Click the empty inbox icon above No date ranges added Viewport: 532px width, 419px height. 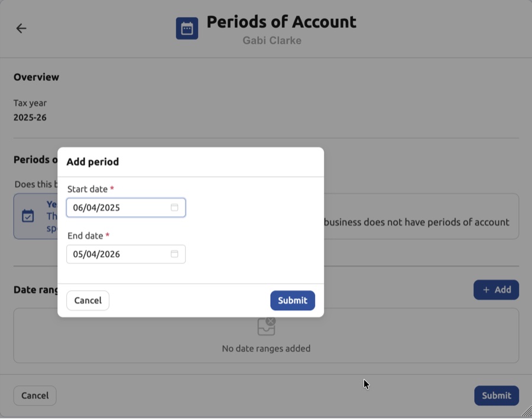[266, 326]
